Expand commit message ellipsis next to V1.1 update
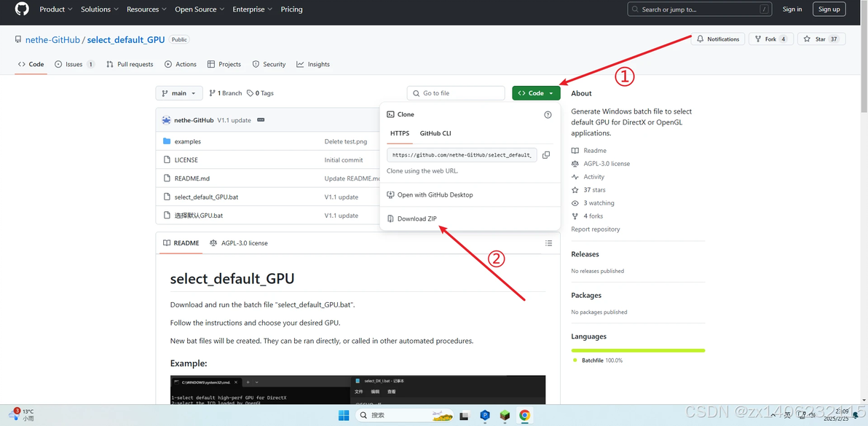Screen dimensions: 868x426 tap(261, 120)
